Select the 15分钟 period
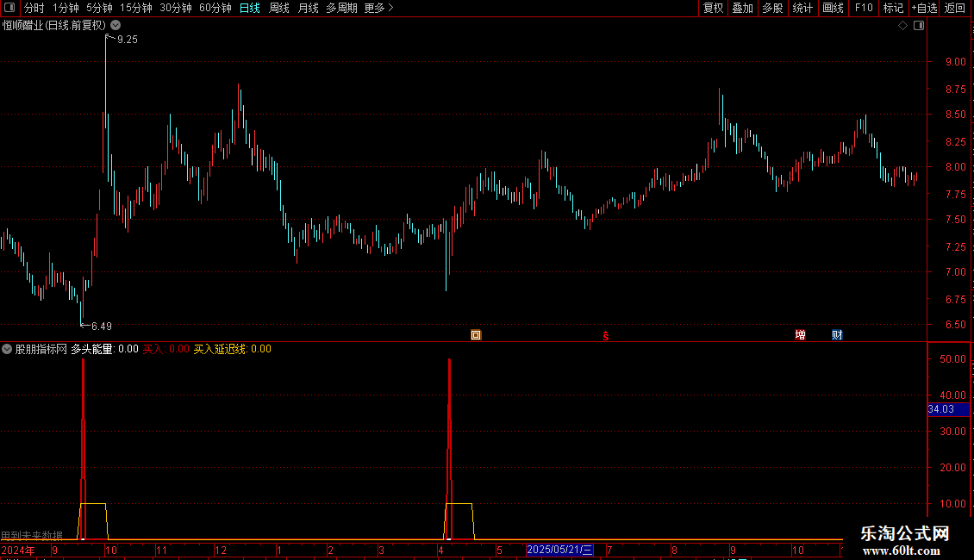The image size is (974, 560). [x=136, y=8]
